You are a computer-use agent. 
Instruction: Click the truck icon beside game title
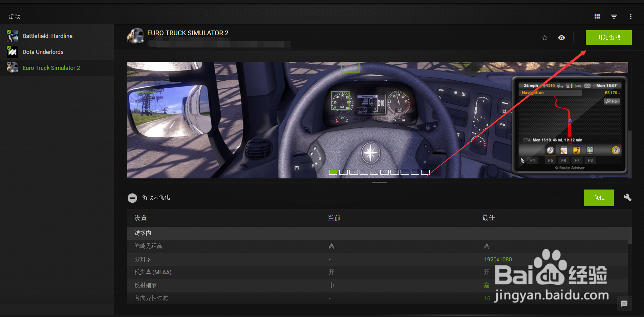135,36
